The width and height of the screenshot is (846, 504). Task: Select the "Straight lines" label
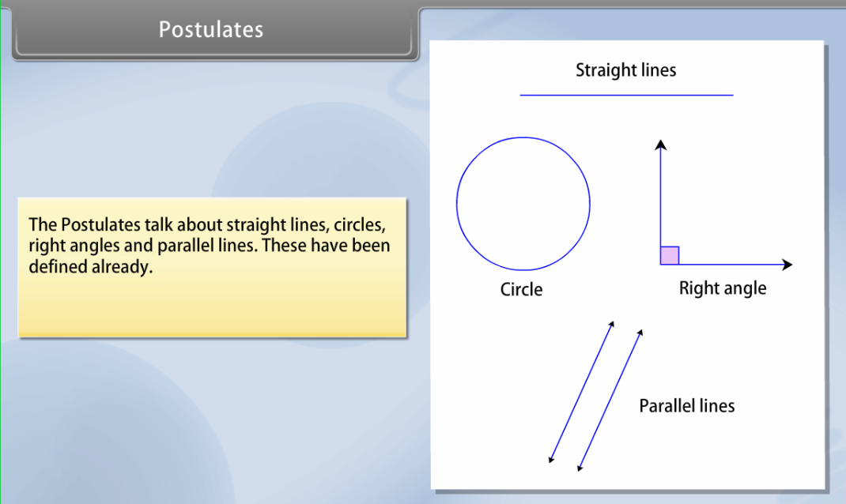625,70
